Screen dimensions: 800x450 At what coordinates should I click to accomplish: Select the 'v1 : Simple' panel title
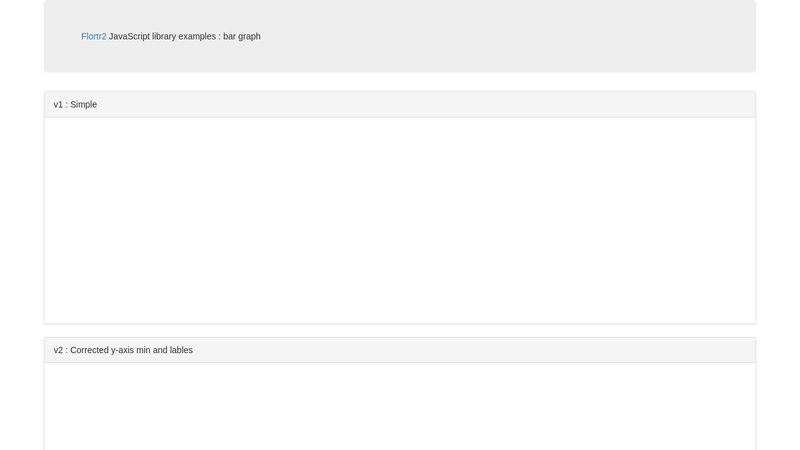point(75,105)
